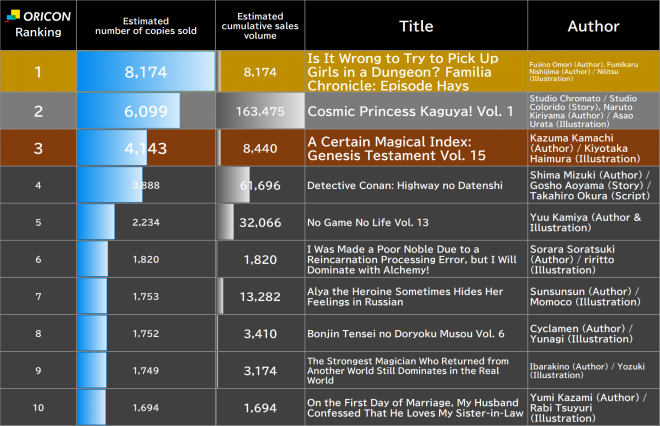This screenshot has height=426, width=660.
Task: Select rank number 5 cell
Action: tap(38, 222)
